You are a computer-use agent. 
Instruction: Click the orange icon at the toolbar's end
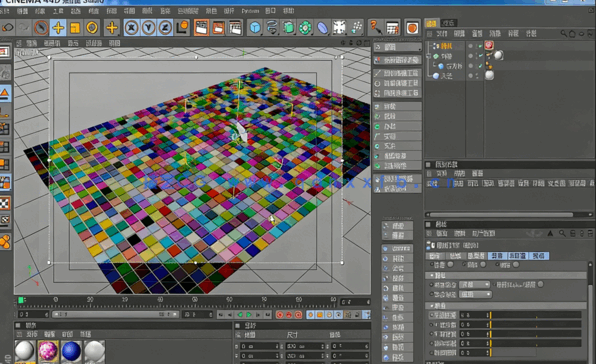(x=412, y=28)
